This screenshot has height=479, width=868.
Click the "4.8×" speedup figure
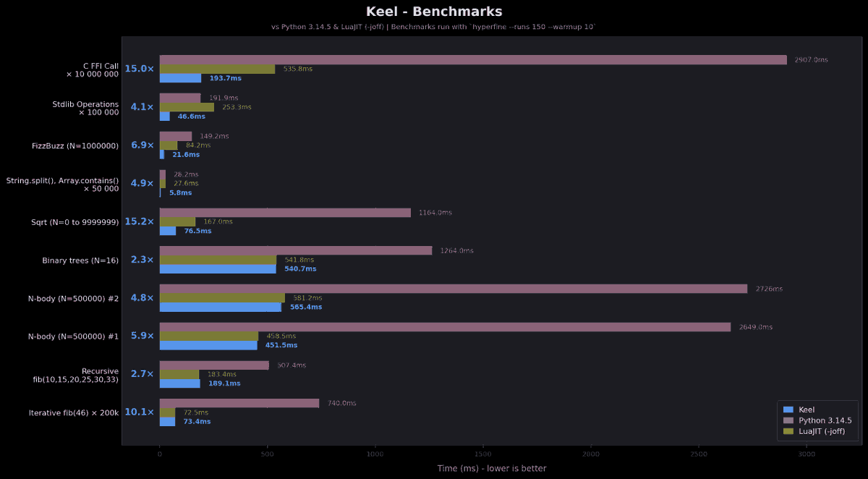tap(142, 297)
